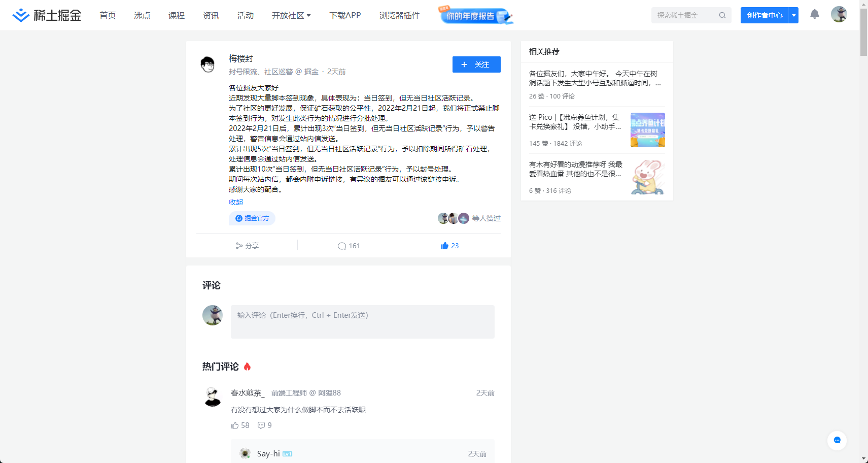Screen dimensions: 868x463
Task: Collapse the post via 收起 link
Action: click(x=235, y=202)
